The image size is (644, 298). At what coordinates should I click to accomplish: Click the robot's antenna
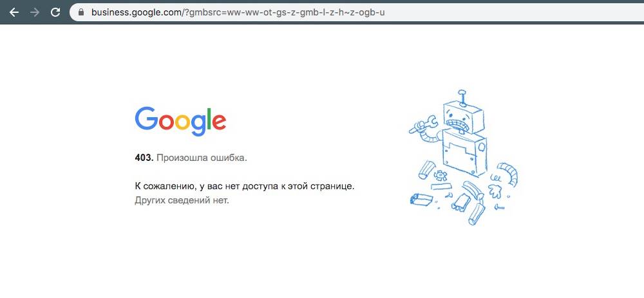pyautogui.click(x=463, y=98)
